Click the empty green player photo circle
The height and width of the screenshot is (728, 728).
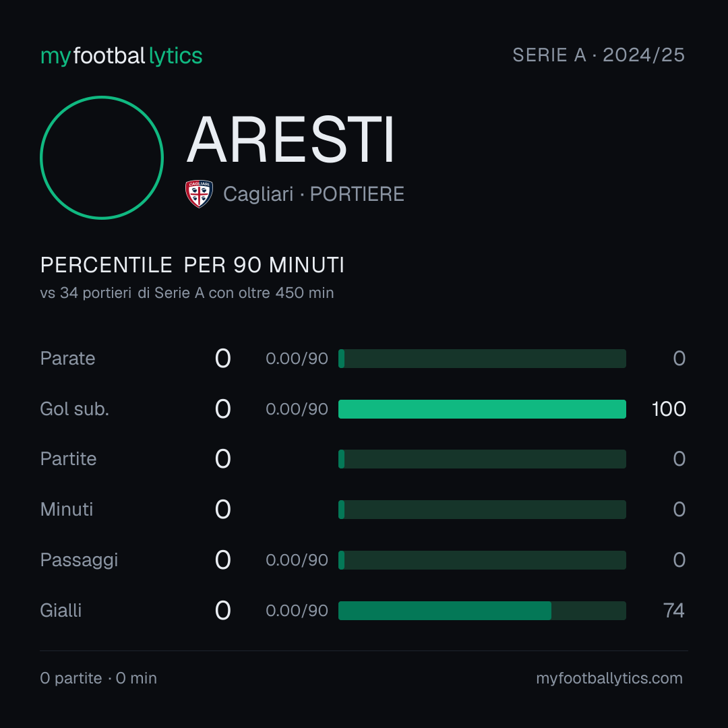click(102, 157)
